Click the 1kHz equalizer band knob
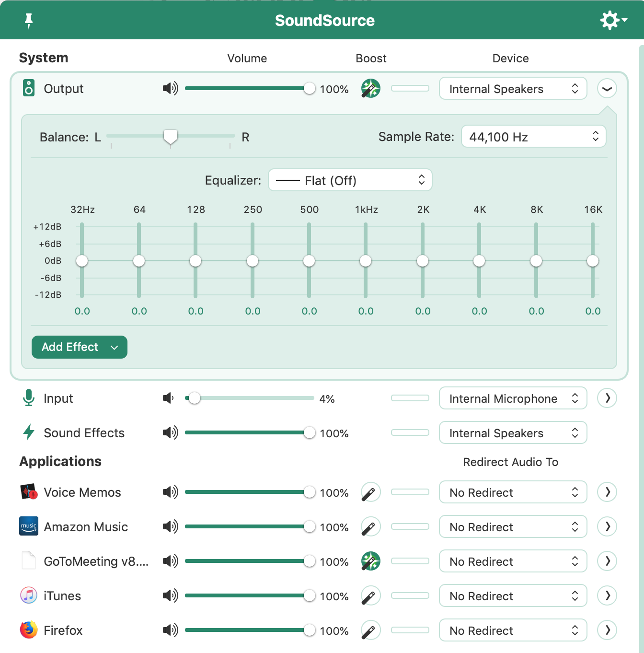Viewport: 644px width, 653px height. tap(366, 261)
